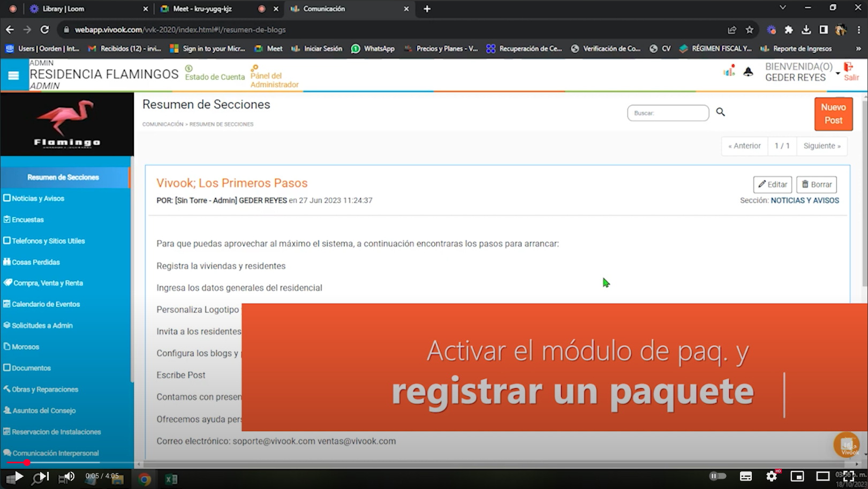Click the address bar URL
Screen dimensions: 868x489
coord(180,30)
